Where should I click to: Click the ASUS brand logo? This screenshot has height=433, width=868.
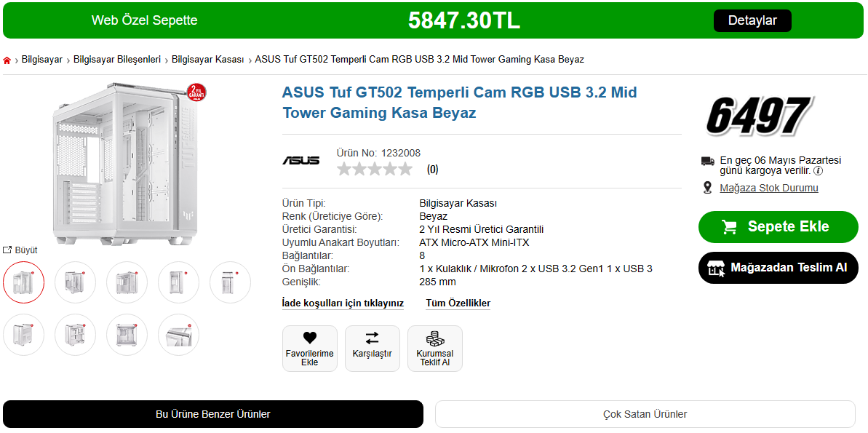301,160
